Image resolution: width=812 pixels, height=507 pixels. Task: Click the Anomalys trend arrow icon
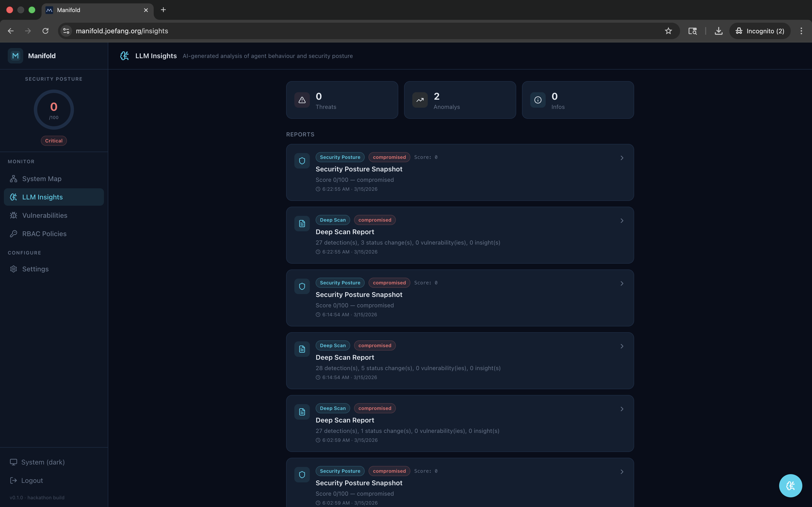(x=420, y=100)
